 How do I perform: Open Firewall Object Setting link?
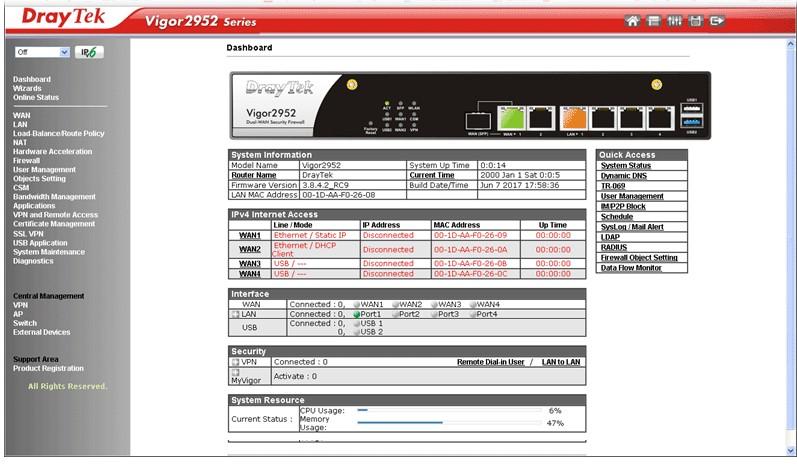point(639,258)
